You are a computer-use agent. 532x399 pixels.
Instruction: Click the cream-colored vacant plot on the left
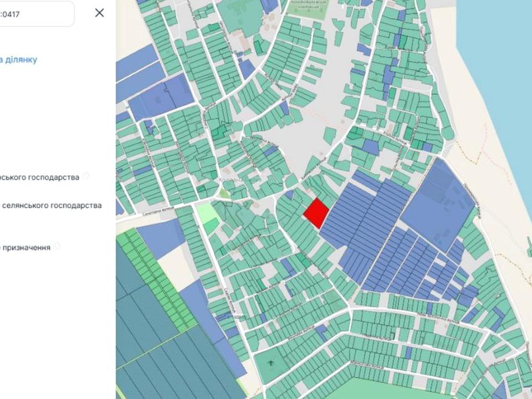pos(173,268)
